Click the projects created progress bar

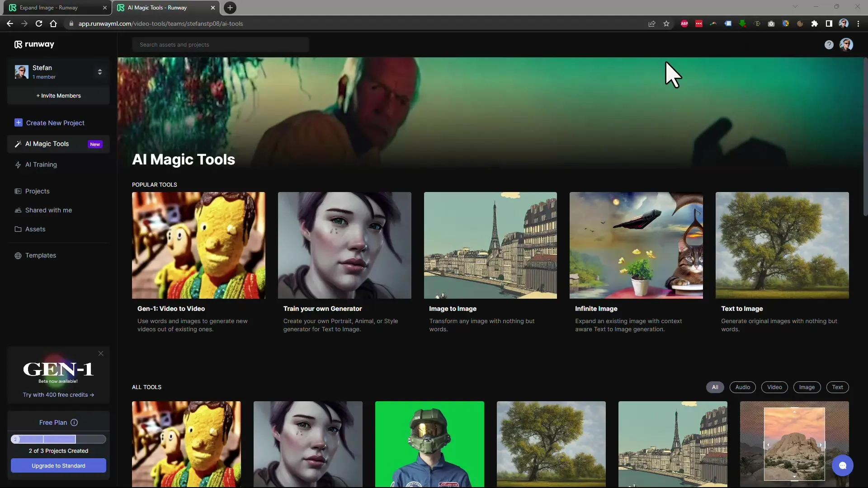coord(58,439)
